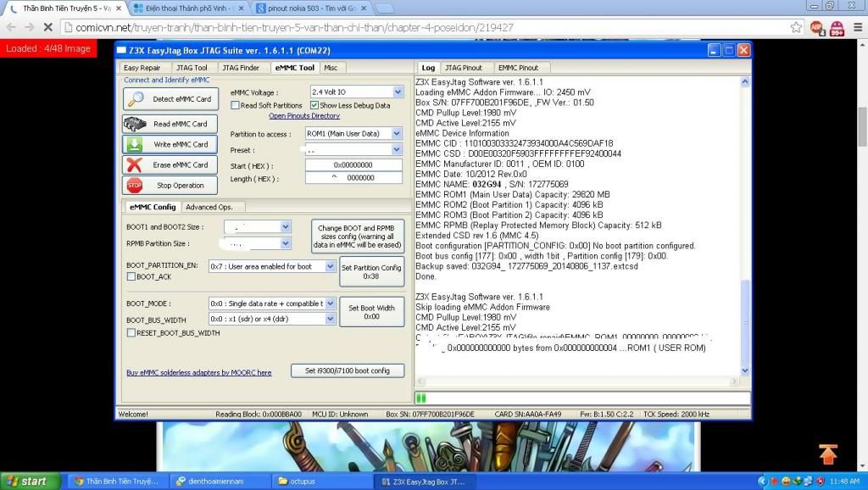Click the red X icon on Erase eMMC Card
The height and width of the screenshot is (490, 868).
[135, 165]
